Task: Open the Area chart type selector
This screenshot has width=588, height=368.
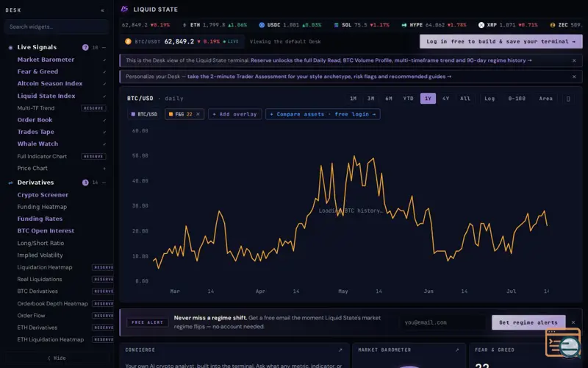Action: (545, 99)
